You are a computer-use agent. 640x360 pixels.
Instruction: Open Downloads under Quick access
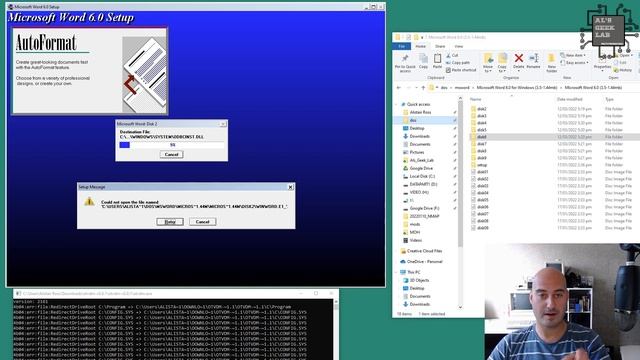420,136
